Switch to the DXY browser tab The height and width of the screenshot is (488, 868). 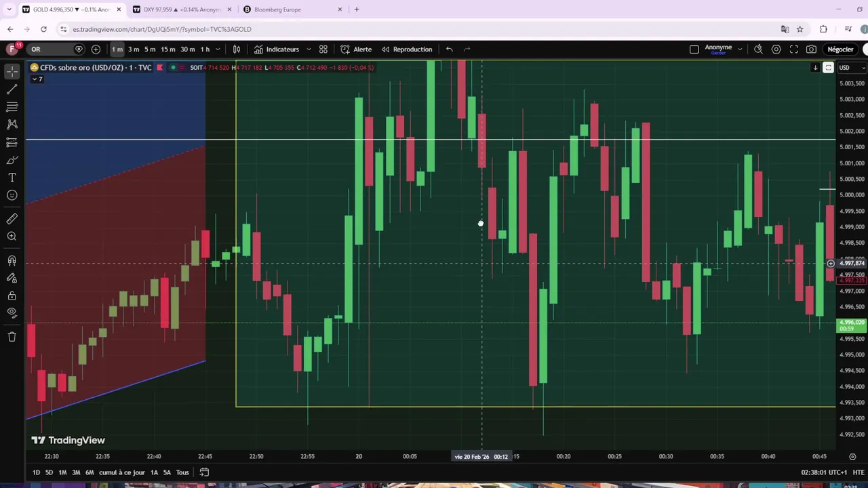pyautogui.click(x=180, y=9)
